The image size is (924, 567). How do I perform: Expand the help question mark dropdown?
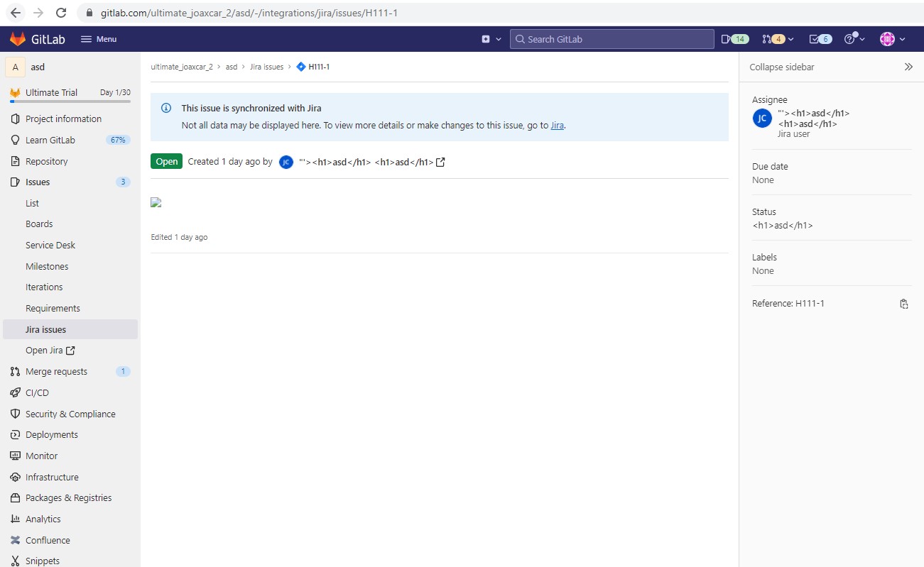coord(854,39)
